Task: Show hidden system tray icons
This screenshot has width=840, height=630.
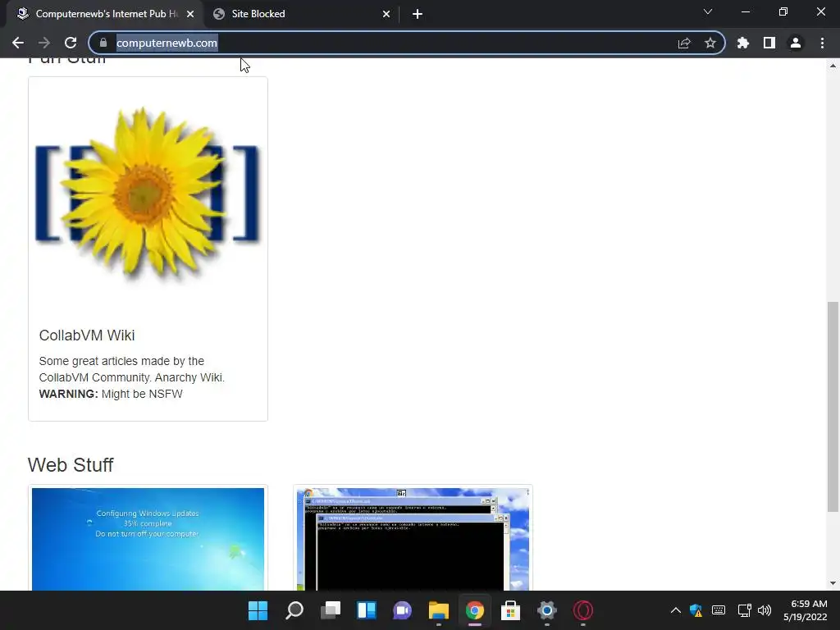Action: (676, 610)
